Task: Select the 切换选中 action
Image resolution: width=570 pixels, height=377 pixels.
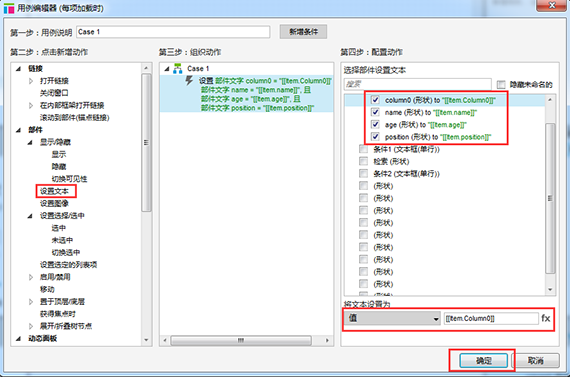Action: (65, 252)
